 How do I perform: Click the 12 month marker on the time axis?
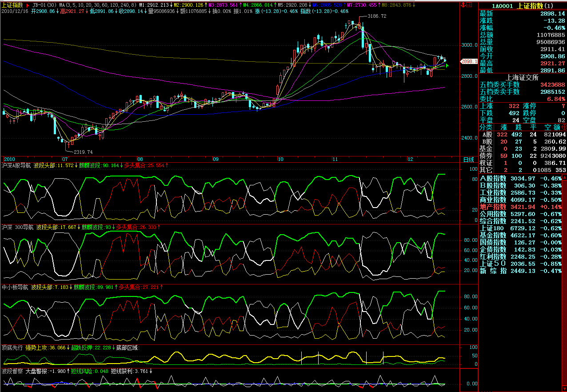pyautogui.click(x=410, y=159)
